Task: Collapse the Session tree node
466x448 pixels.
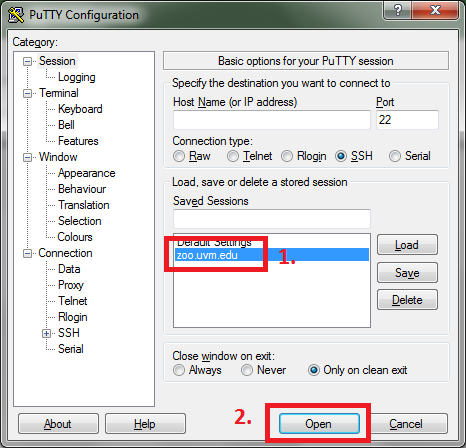Action: 27,61
